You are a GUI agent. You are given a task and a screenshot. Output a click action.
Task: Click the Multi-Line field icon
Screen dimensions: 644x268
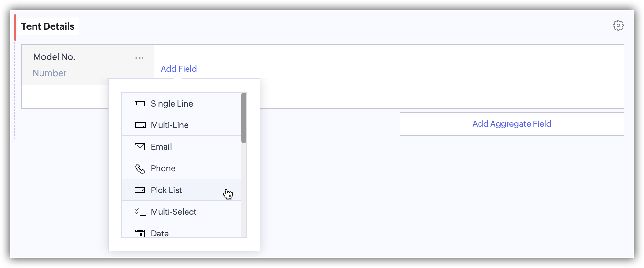140,125
